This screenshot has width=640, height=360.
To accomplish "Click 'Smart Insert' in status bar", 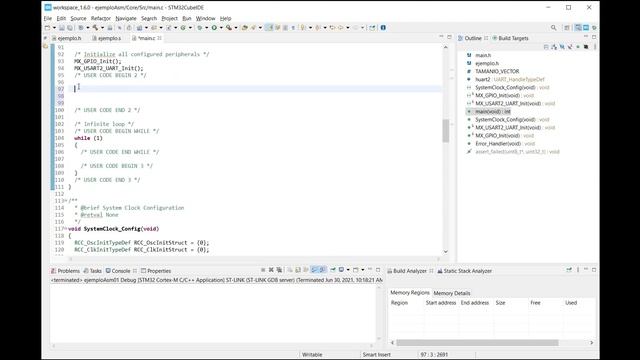I will [376, 355].
